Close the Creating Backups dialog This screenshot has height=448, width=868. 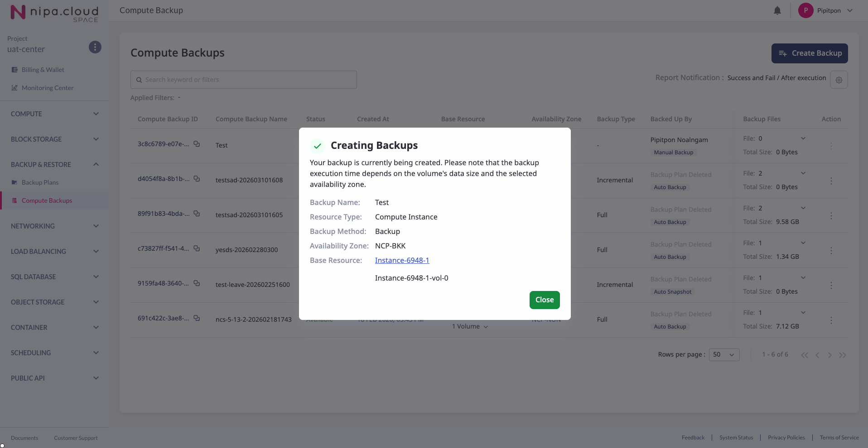point(544,300)
